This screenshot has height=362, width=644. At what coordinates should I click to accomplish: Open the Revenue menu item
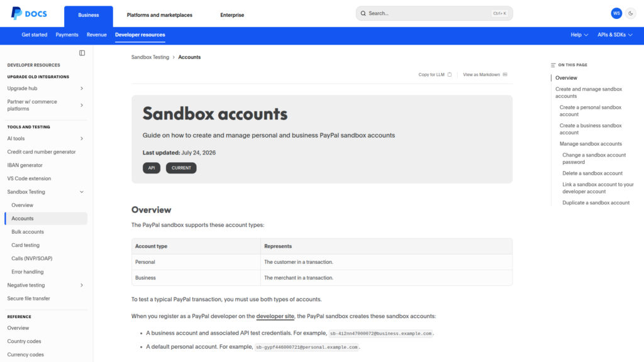tap(96, 35)
